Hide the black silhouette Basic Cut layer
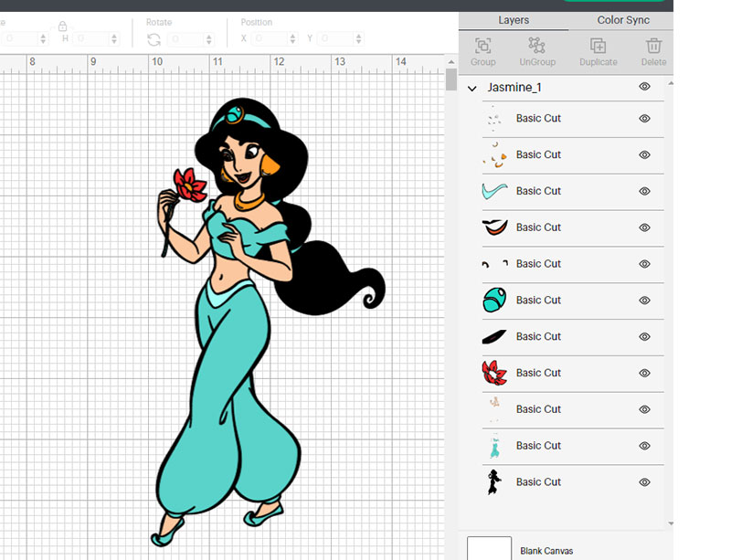The height and width of the screenshot is (560, 731). click(644, 482)
